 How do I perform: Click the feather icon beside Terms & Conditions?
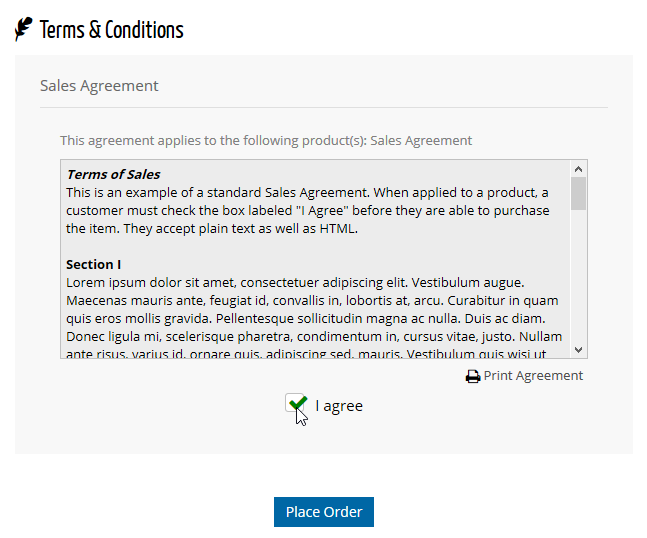click(23, 30)
